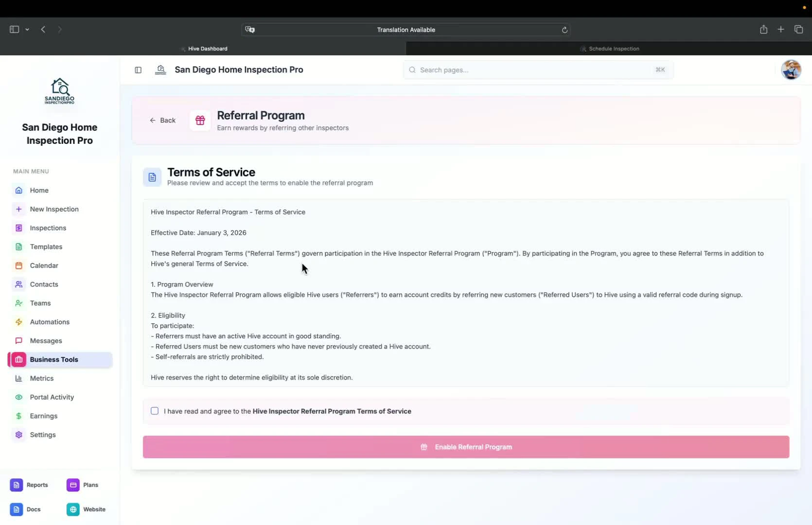
Task: Collapse the sidebar using the panel toggle icon
Action: coord(138,70)
